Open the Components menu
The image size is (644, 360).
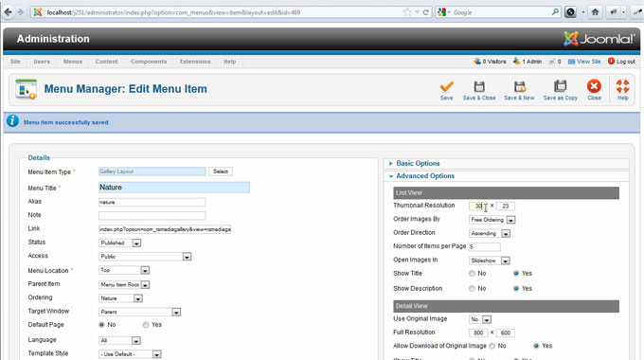pos(149,62)
